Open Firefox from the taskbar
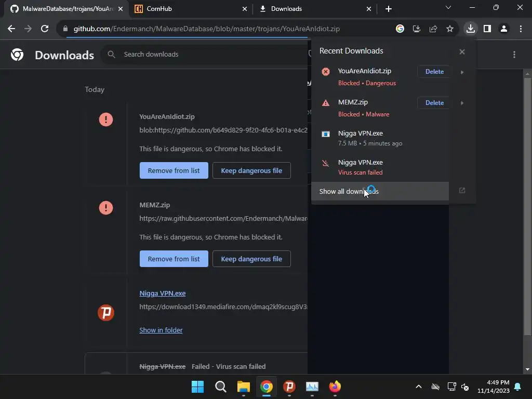Viewport: 532px width, 399px height. [x=335, y=387]
